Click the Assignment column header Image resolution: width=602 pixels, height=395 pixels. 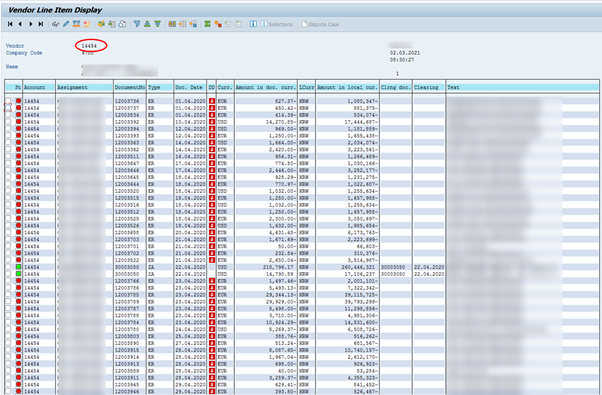pos(84,87)
